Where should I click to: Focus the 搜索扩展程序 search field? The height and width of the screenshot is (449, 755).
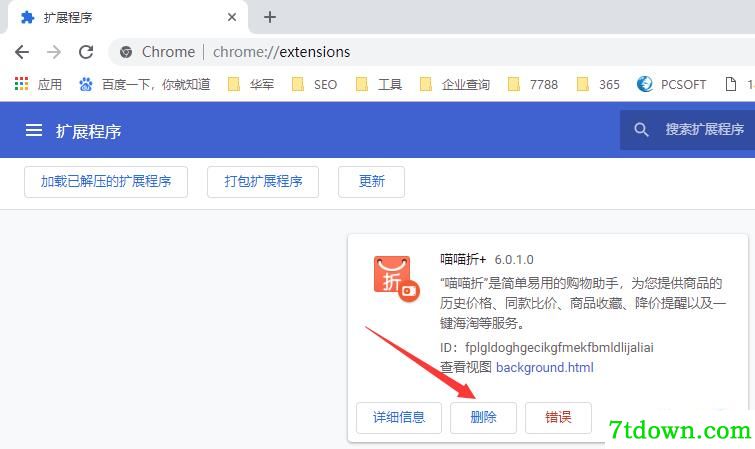point(688,130)
